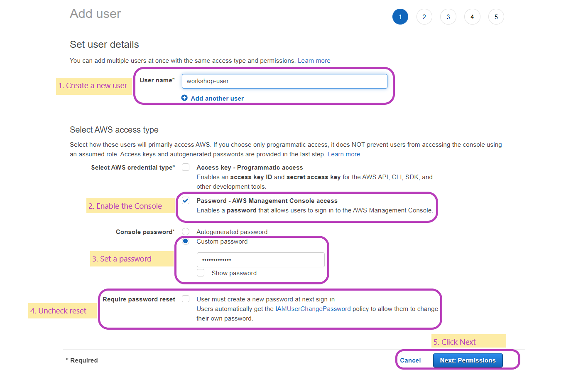Click step 2 in the wizard progress indicator

point(424,17)
